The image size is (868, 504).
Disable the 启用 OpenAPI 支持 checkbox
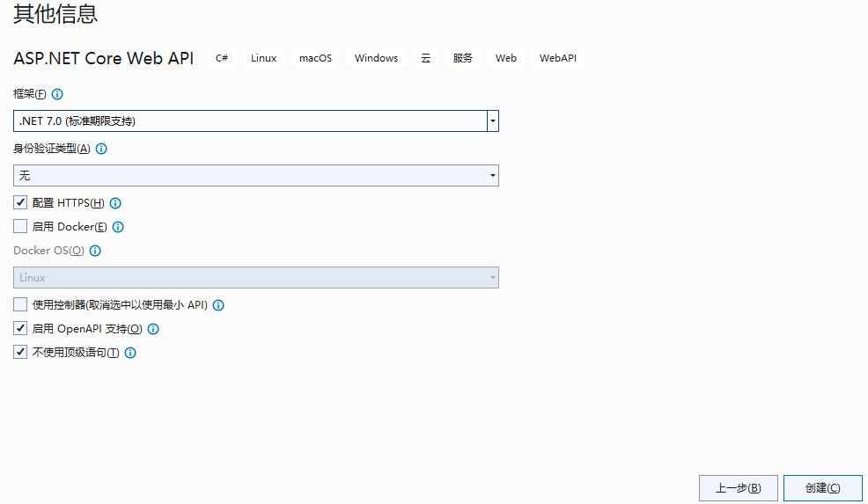pos(20,328)
